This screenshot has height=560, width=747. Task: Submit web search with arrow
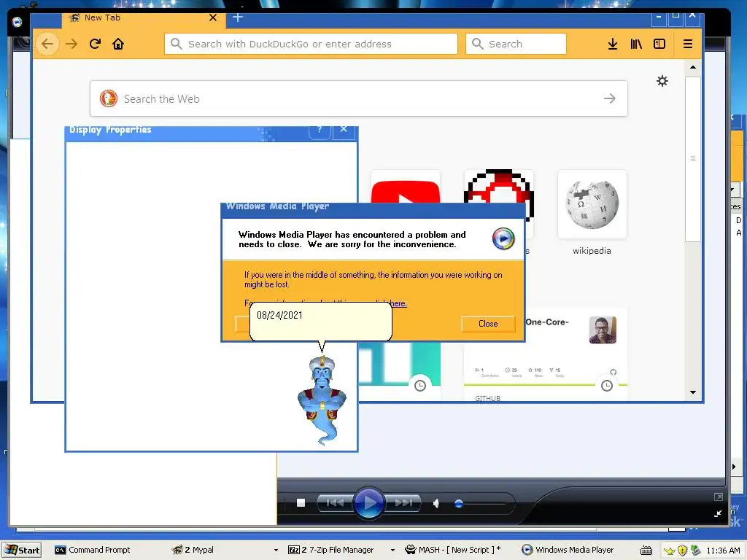click(610, 98)
